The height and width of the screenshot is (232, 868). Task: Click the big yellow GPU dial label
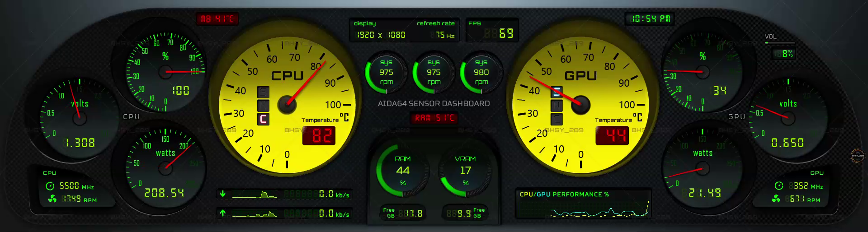click(x=580, y=76)
